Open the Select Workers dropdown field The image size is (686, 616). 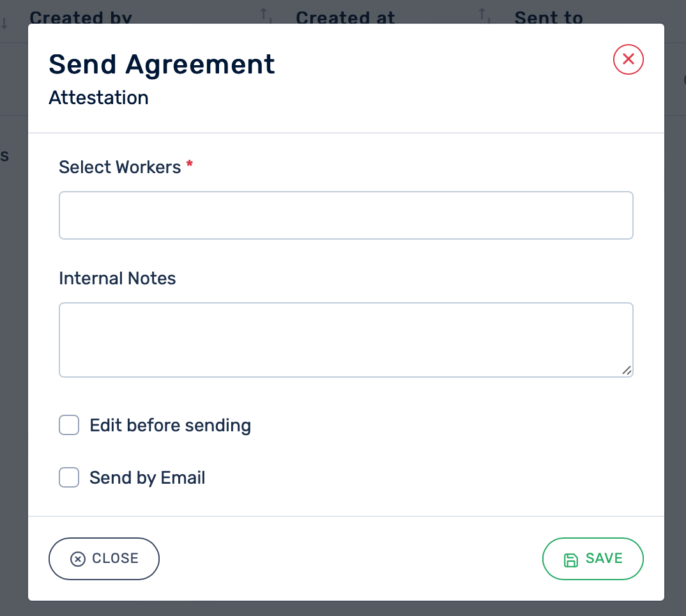click(346, 215)
